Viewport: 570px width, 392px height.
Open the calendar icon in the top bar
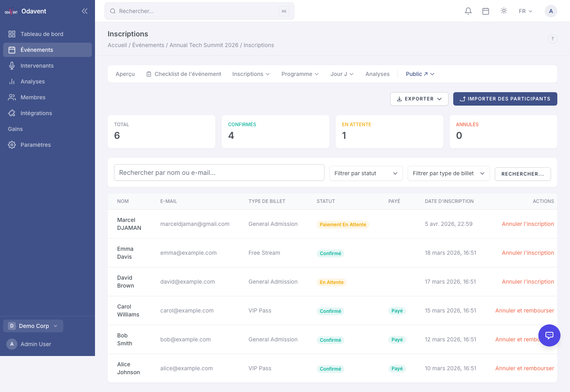pos(486,11)
